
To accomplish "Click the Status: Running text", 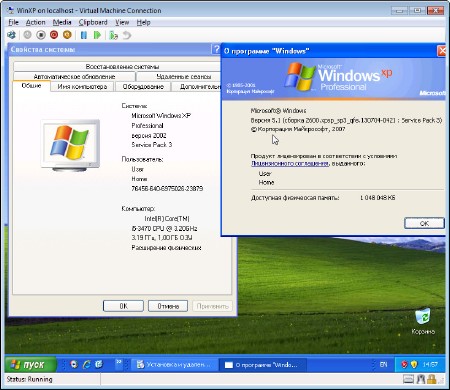I will click(30, 379).
